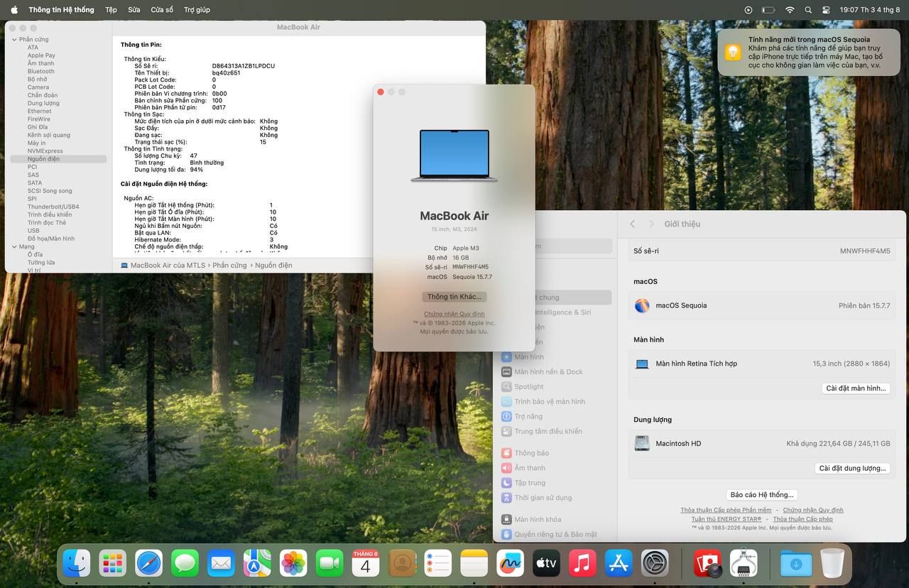Open Photos from the Dock
The image size is (909, 588).
[293, 563]
